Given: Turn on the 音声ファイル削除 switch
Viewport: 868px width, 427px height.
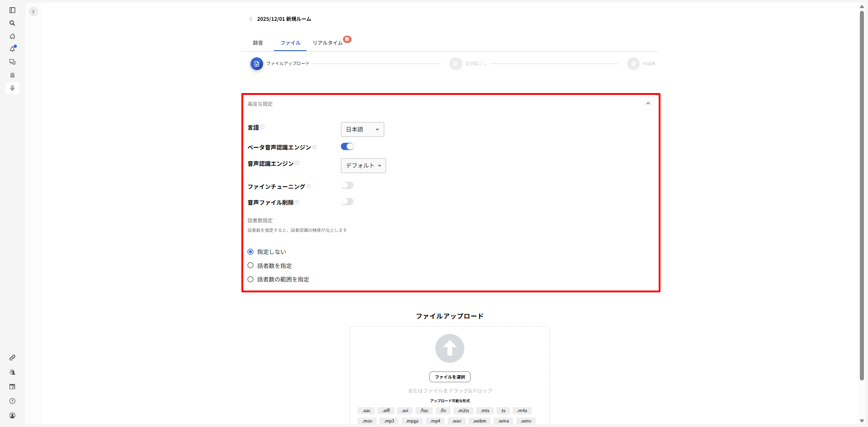Looking at the screenshot, I should click(x=347, y=202).
